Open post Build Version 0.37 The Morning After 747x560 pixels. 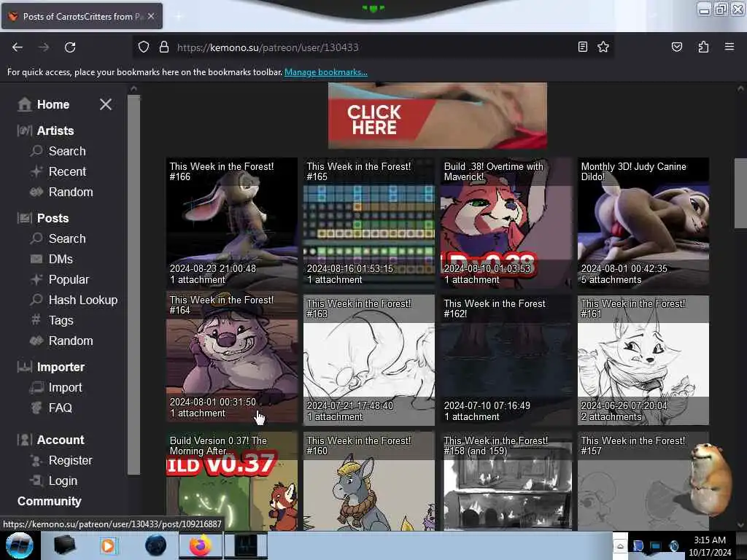(231, 481)
